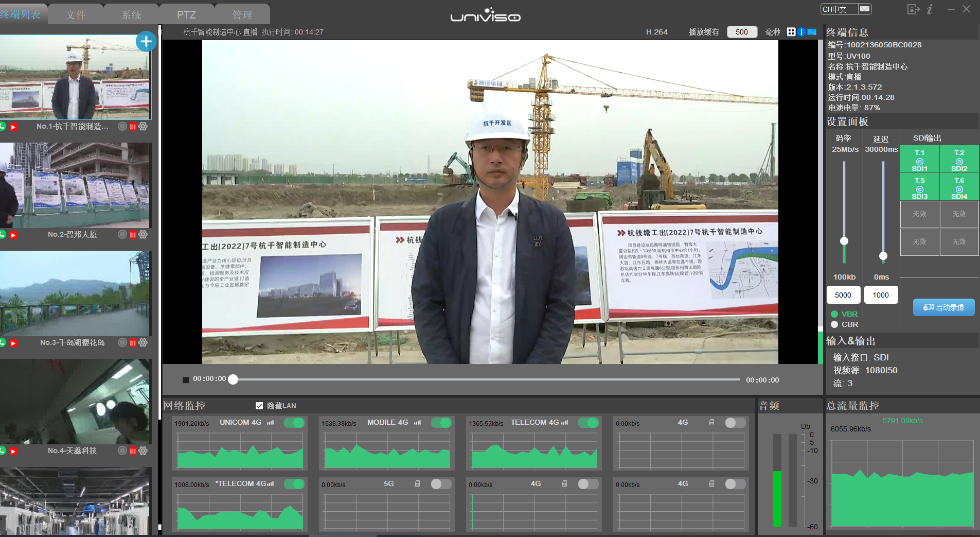
Task: Click red play icon for No.1-杭千智能制造
Action: (x=13, y=127)
